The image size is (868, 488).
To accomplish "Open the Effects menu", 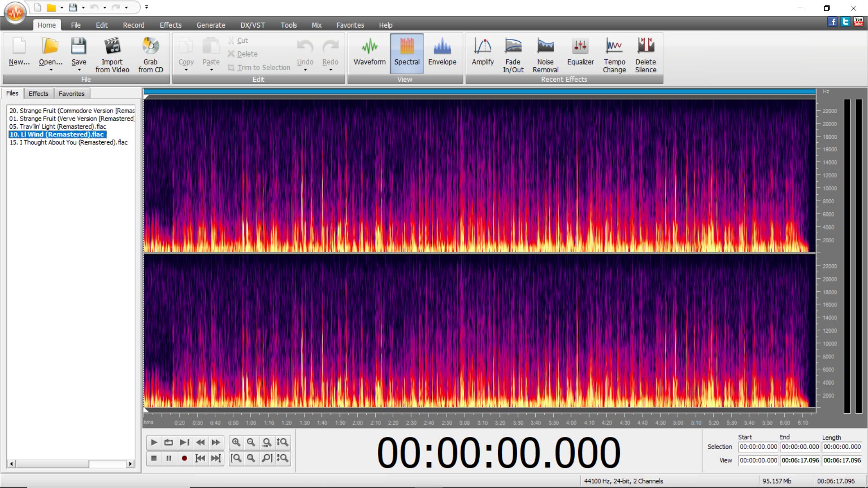I will click(x=170, y=25).
